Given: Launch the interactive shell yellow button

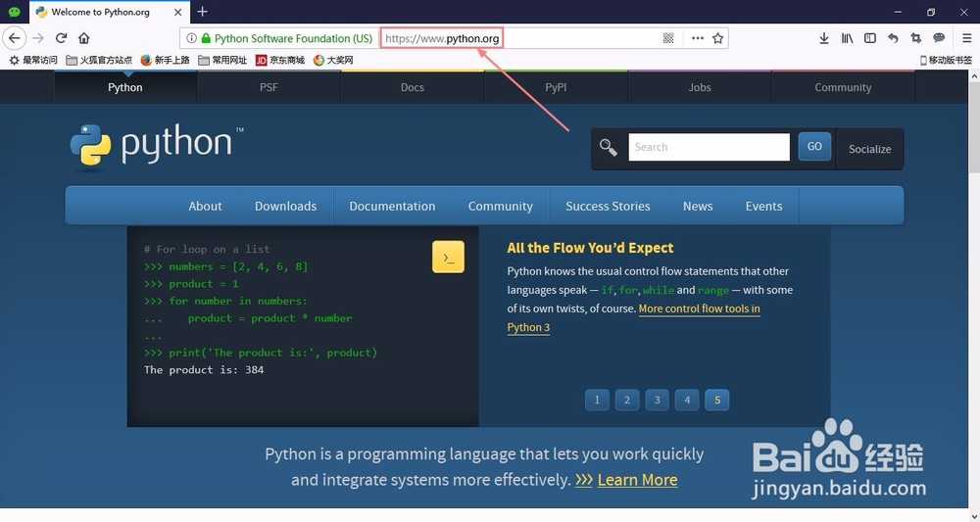Looking at the screenshot, I should pyautogui.click(x=448, y=257).
